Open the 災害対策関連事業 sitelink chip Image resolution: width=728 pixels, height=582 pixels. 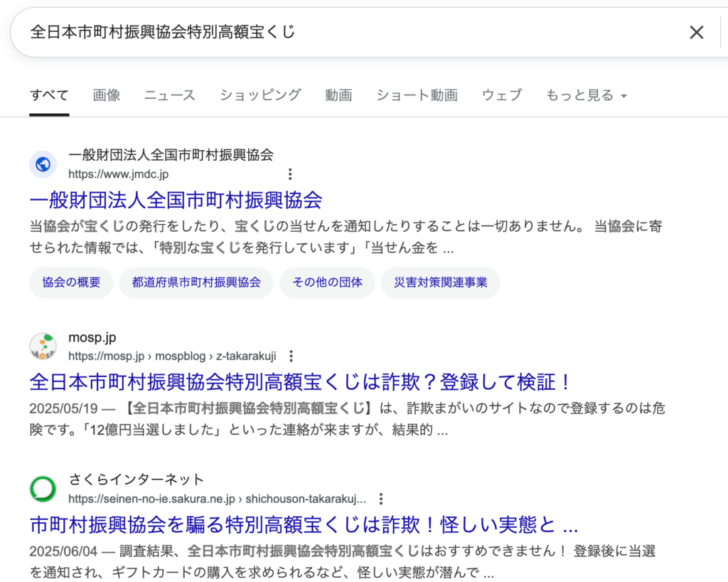point(441,282)
